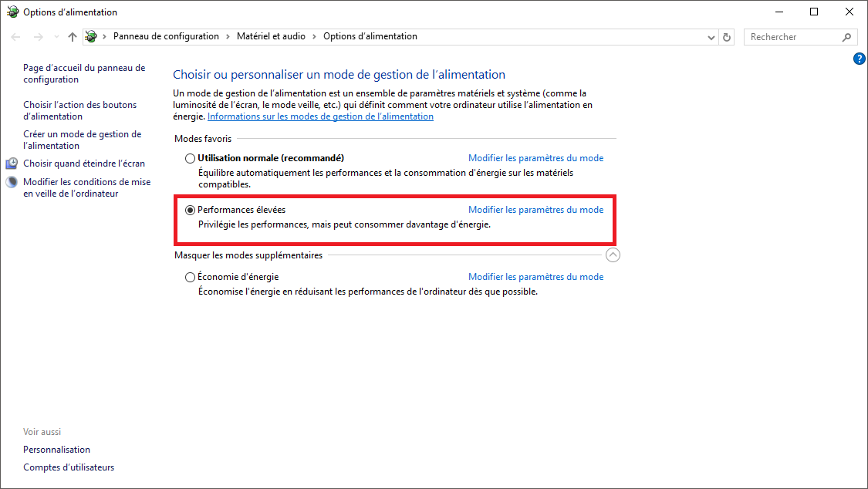Select the Économie d'énergie radio button
This screenshot has height=489, width=868.
click(x=191, y=277)
